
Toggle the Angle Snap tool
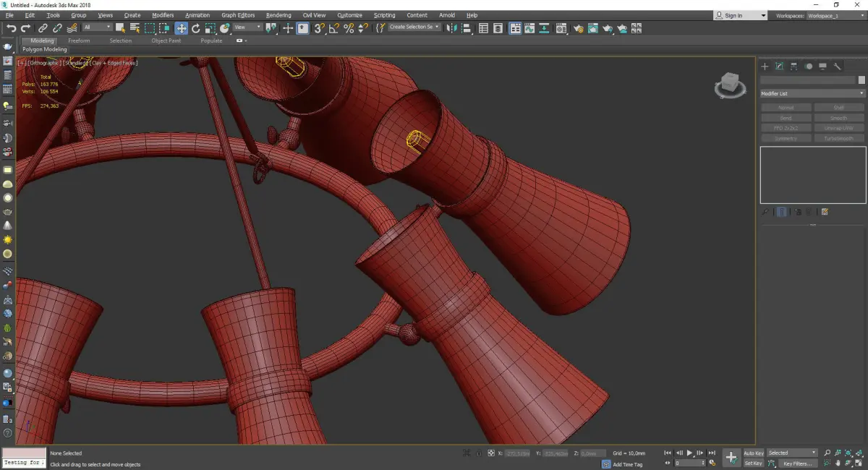click(x=333, y=28)
